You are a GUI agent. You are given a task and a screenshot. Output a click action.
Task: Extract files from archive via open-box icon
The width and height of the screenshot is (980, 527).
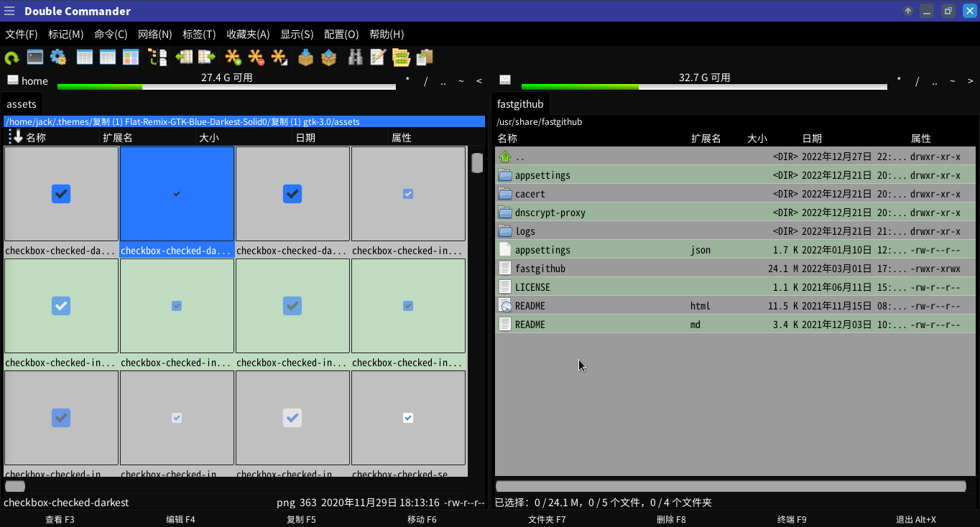pyautogui.click(x=328, y=57)
